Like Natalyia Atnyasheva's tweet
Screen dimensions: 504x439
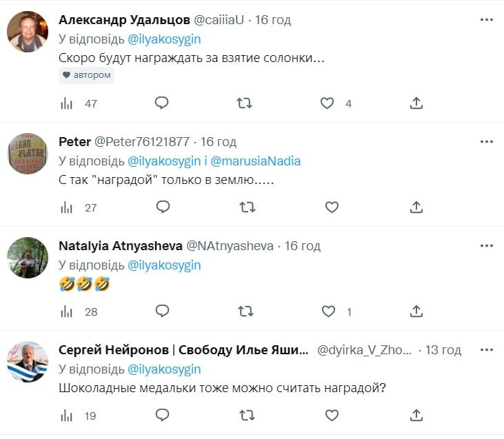tap(328, 312)
